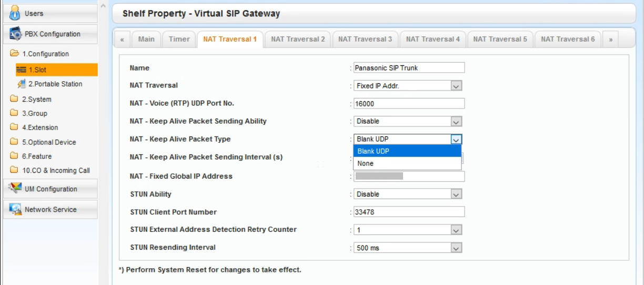Collapse the Keep Alive Packet Type dropdown
The width and height of the screenshot is (644, 285).
pyautogui.click(x=457, y=139)
